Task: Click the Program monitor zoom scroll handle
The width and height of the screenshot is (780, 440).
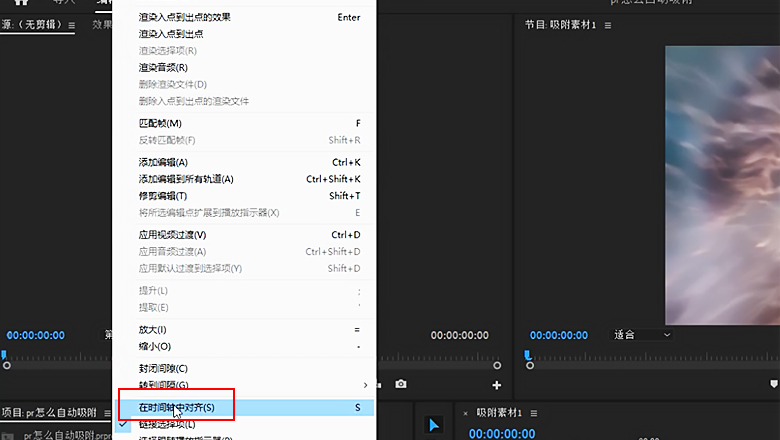Action: pos(530,365)
